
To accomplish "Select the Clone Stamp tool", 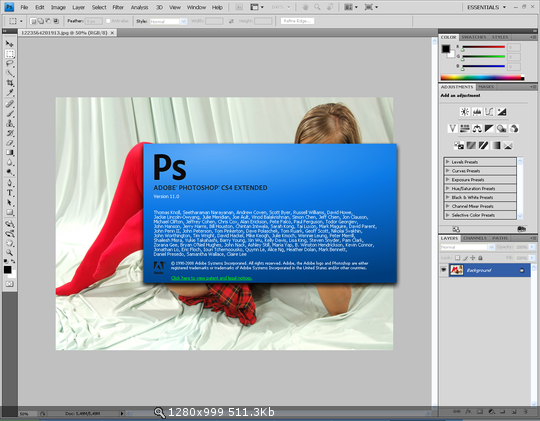I will (x=10, y=123).
